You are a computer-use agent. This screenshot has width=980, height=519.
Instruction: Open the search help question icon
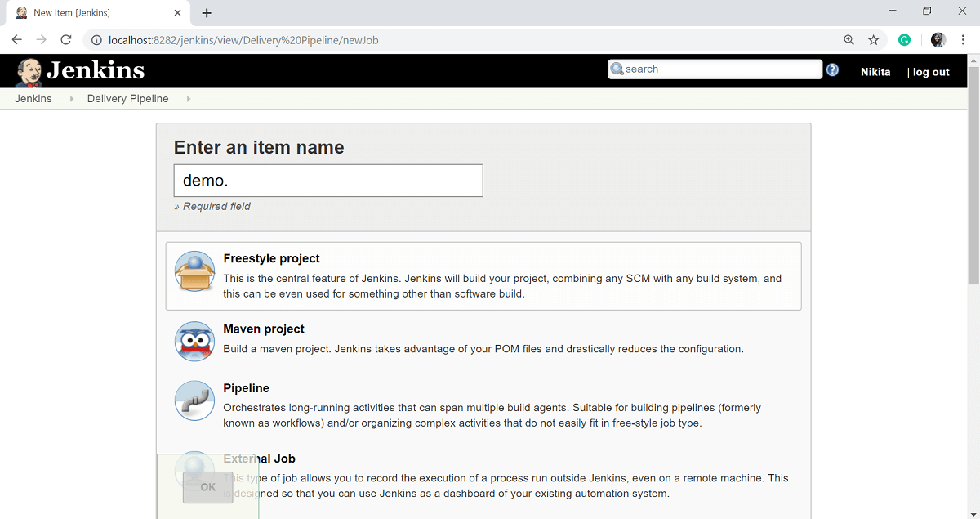(x=832, y=69)
